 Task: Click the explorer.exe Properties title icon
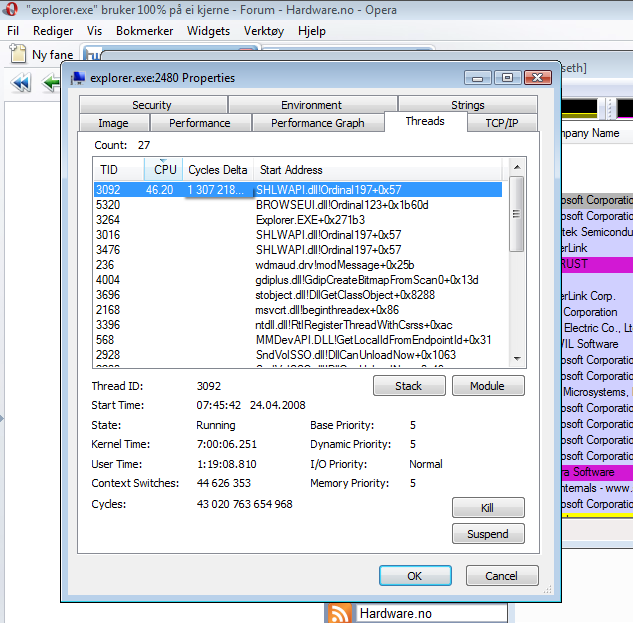[x=78, y=78]
